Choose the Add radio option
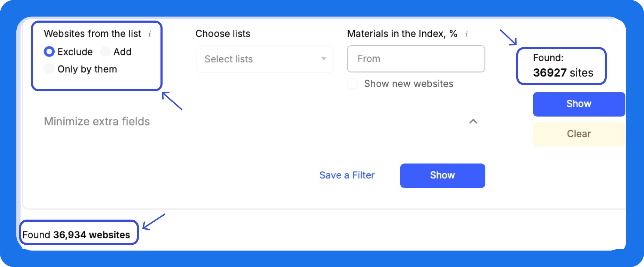The image size is (644, 267). coord(105,52)
